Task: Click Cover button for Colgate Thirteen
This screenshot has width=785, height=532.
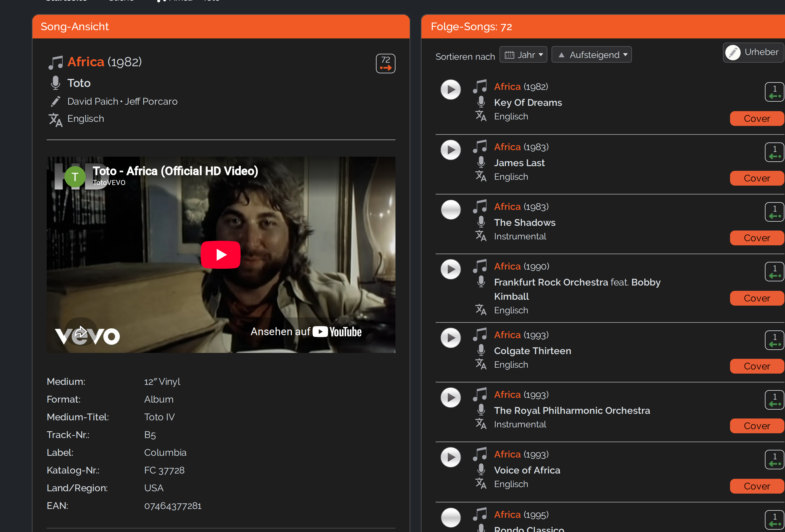Action: [x=757, y=366]
